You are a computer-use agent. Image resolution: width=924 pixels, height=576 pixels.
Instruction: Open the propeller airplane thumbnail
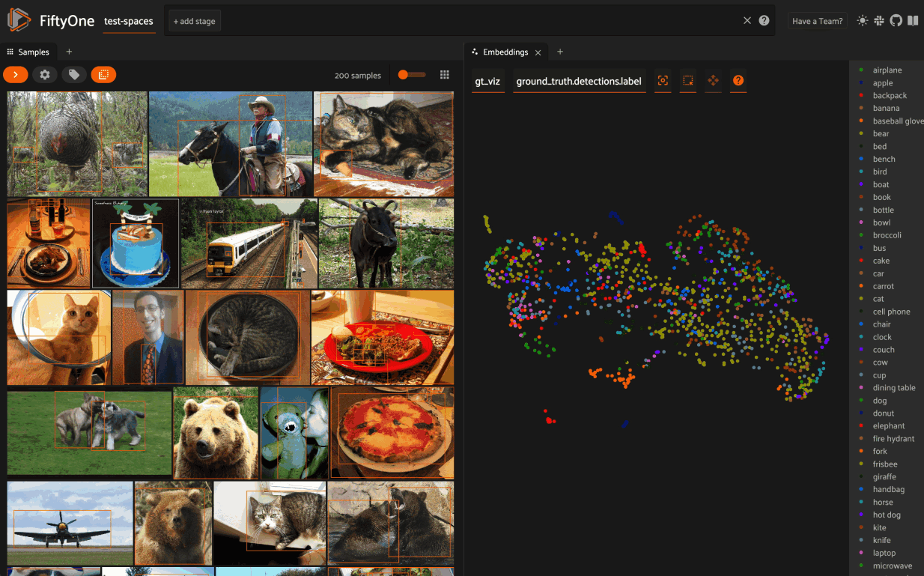(x=70, y=523)
